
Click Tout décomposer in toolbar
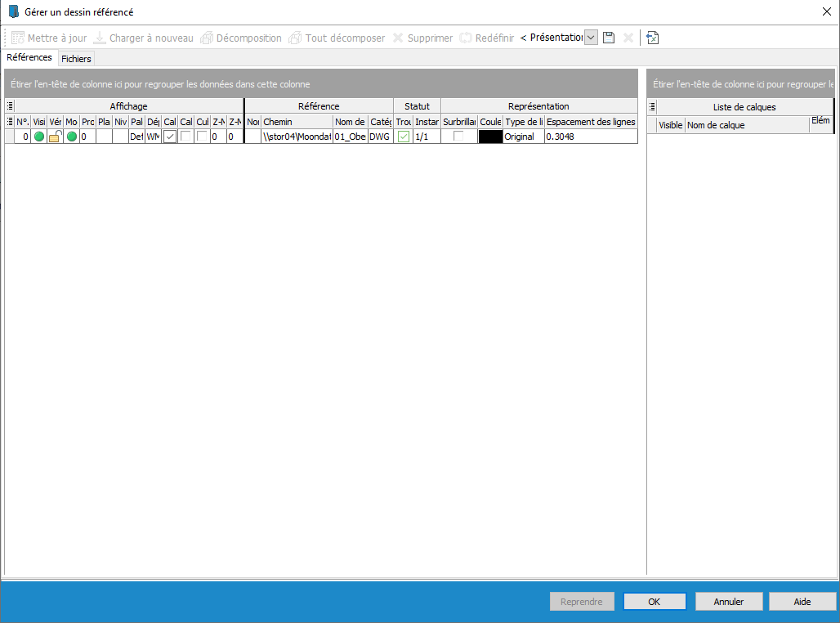click(337, 38)
